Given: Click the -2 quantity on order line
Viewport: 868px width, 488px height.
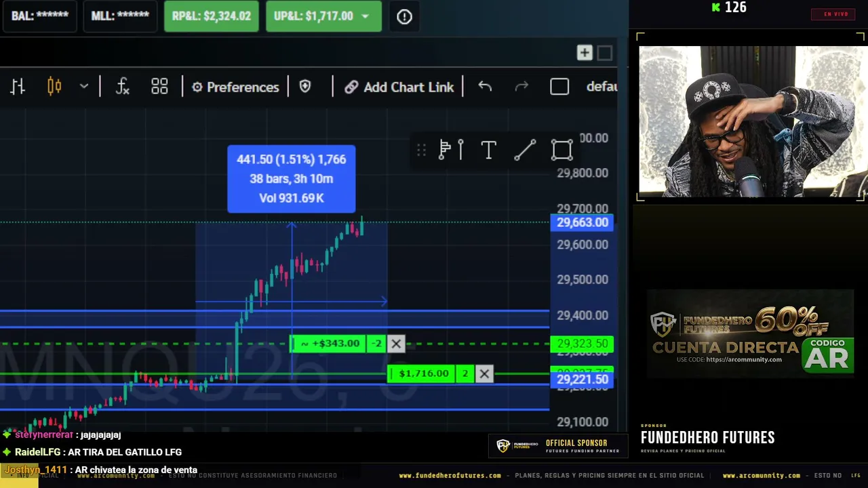Looking at the screenshot, I should [377, 344].
